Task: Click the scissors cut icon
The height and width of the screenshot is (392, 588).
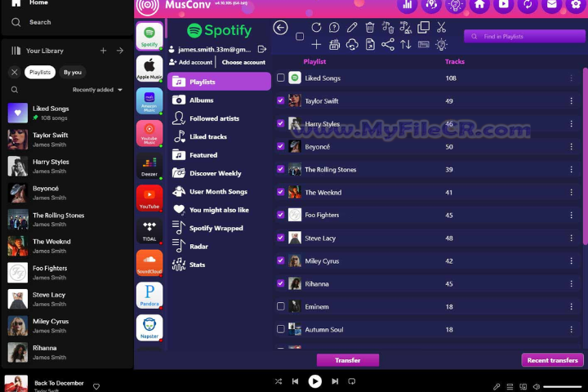Action: point(441,28)
